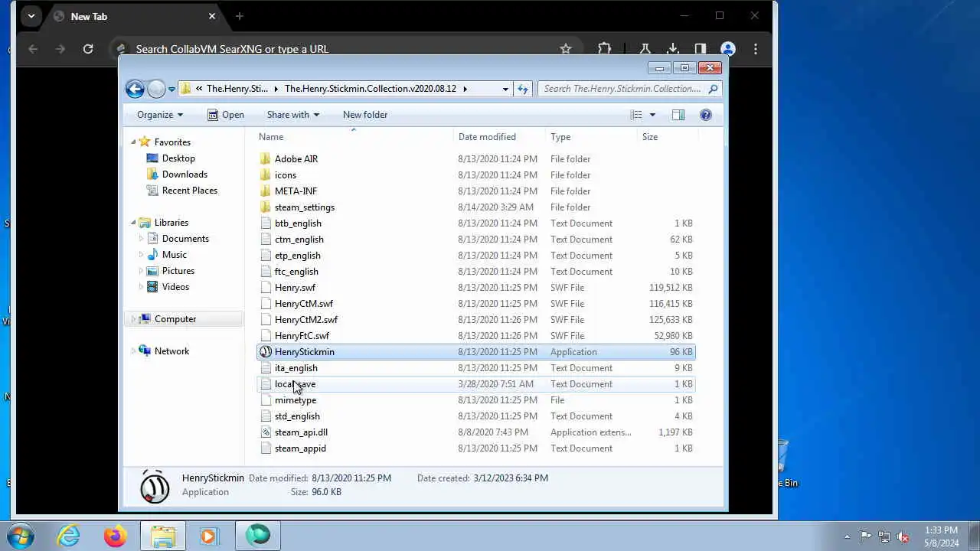Open the recent pages dropdown beside Forward
The width and height of the screenshot is (980, 551).
(x=171, y=89)
